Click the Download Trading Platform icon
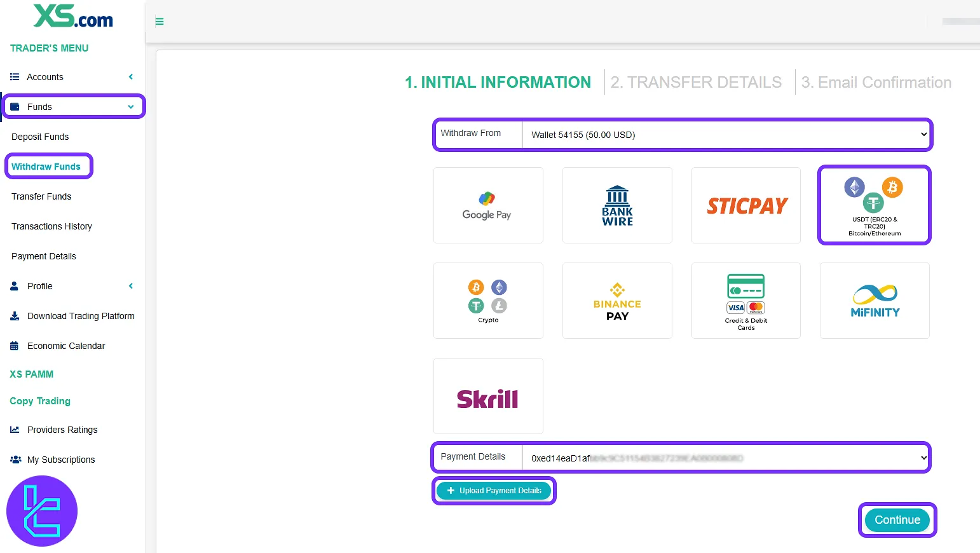This screenshot has height=553, width=980. pos(15,316)
